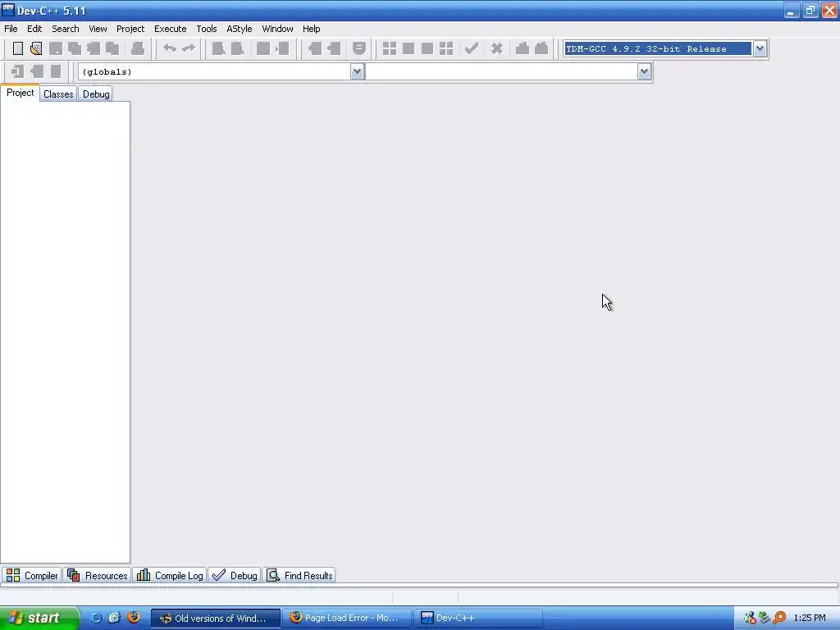Click the Rebuild All toolbar icon
840x630 pixels.
446,48
